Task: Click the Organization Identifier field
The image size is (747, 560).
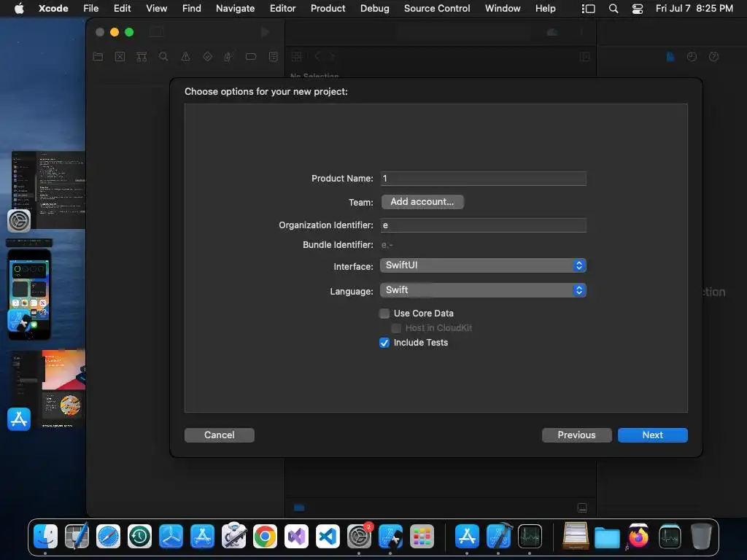Action: pos(483,225)
